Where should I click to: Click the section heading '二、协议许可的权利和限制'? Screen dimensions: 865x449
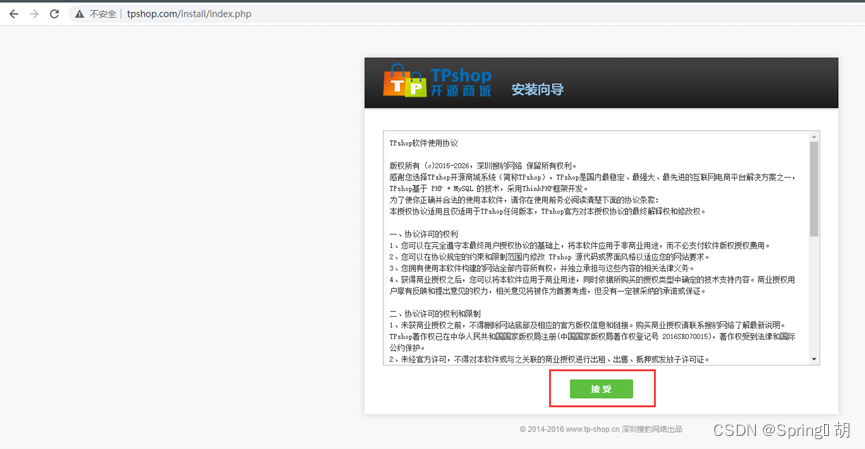click(x=435, y=314)
